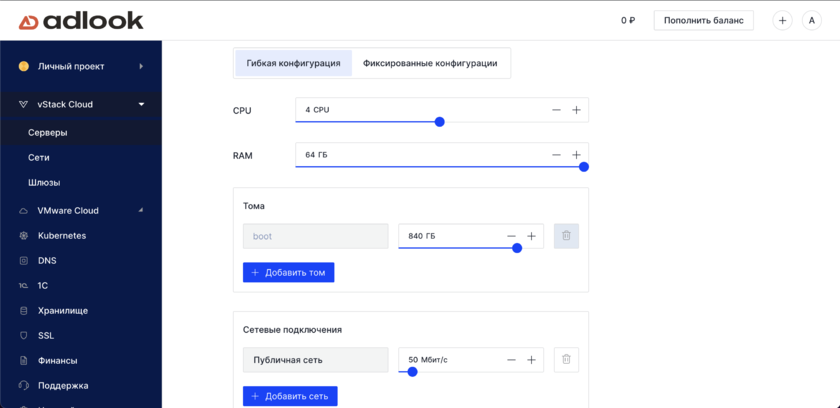Delete the public network connection via trash icon
The width and height of the screenshot is (840, 408).
pos(566,360)
